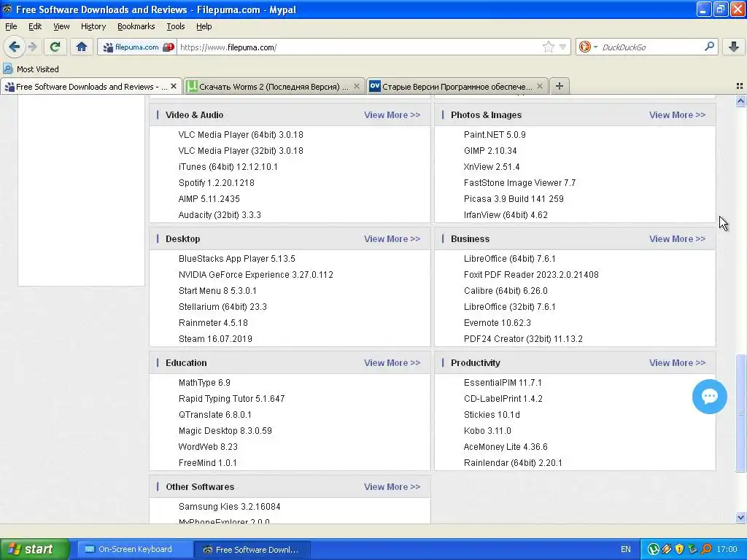Open Foxit PDF Reader 2023.2.0.21408 link
Viewport: 747px width, 560px height.
click(x=531, y=275)
